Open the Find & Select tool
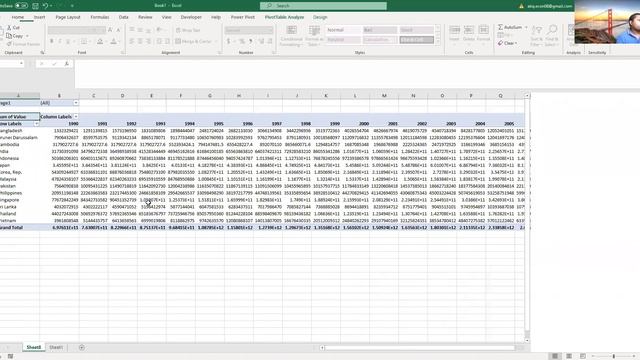Image resolution: width=640 pixels, height=360 pixels. click(x=552, y=36)
